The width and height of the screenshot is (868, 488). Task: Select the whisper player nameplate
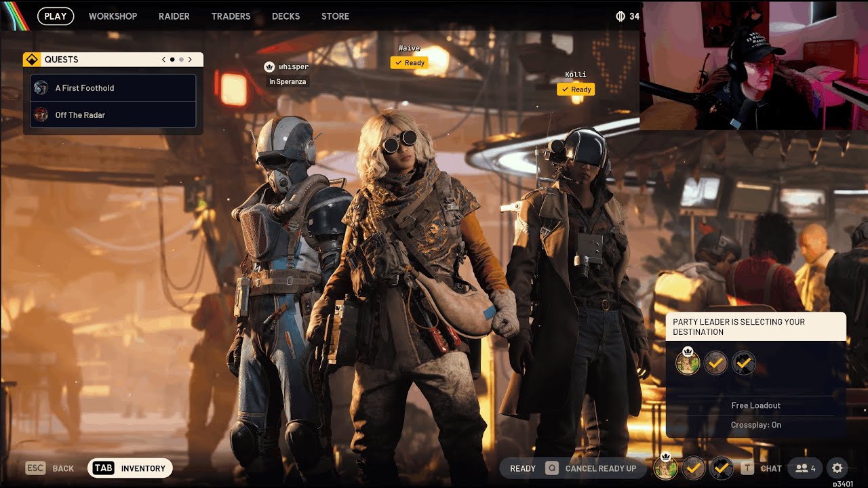pyautogui.click(x=294, y=67)
